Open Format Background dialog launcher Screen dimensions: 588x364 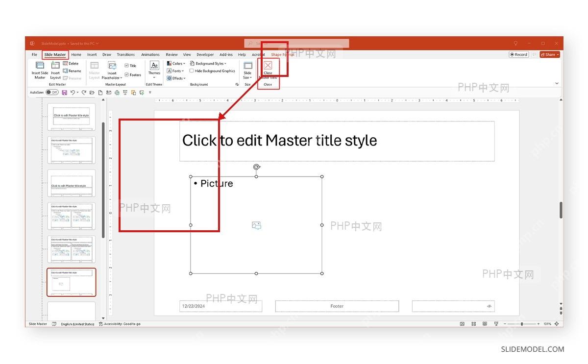[237, 84]
